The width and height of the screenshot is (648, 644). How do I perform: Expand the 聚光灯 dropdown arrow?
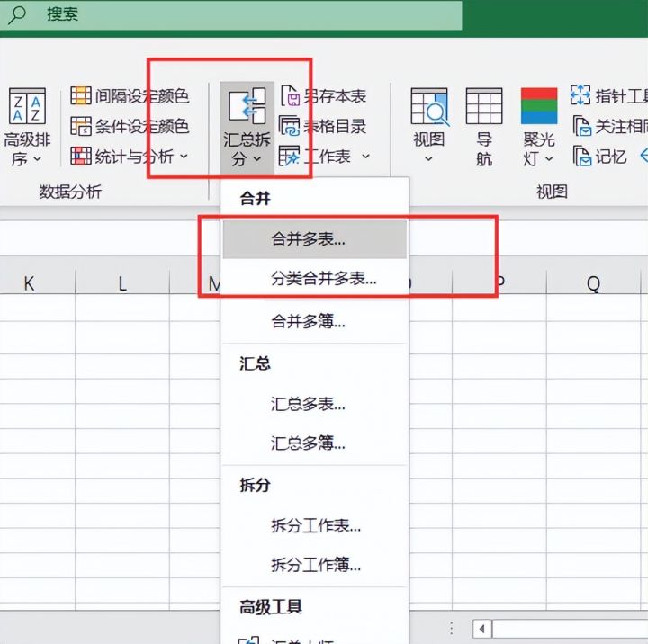pyautogui.click(x=549, y=158)
